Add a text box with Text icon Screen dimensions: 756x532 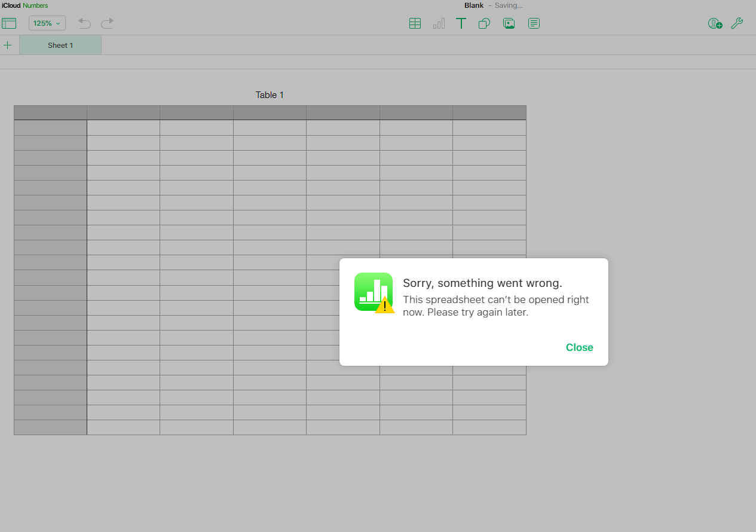click(x=461, y=23)
